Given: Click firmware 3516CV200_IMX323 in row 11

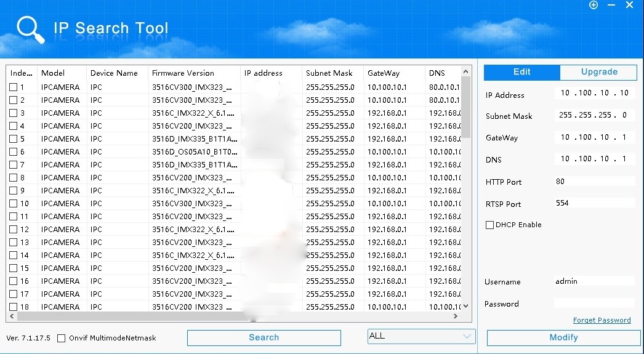Looking at the screenshot, I should click(192, 217).
